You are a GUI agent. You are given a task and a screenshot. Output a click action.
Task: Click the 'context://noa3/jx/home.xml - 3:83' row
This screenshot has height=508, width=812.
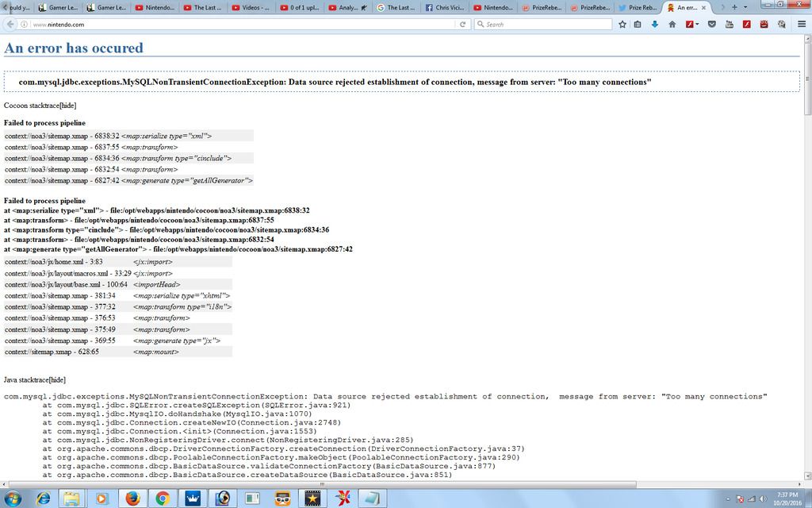click(x=118, y=262)
